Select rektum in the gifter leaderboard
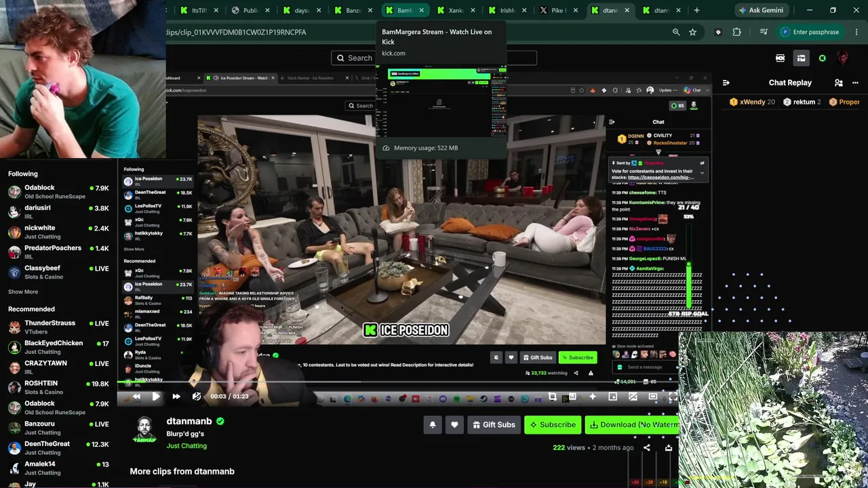Screen dimensions: 868x488 pos(802,102)
